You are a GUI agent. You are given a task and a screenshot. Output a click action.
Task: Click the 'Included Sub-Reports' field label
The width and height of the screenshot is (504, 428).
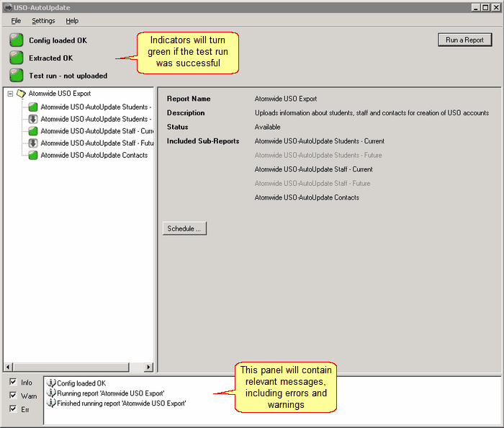(x=203, y=141)
